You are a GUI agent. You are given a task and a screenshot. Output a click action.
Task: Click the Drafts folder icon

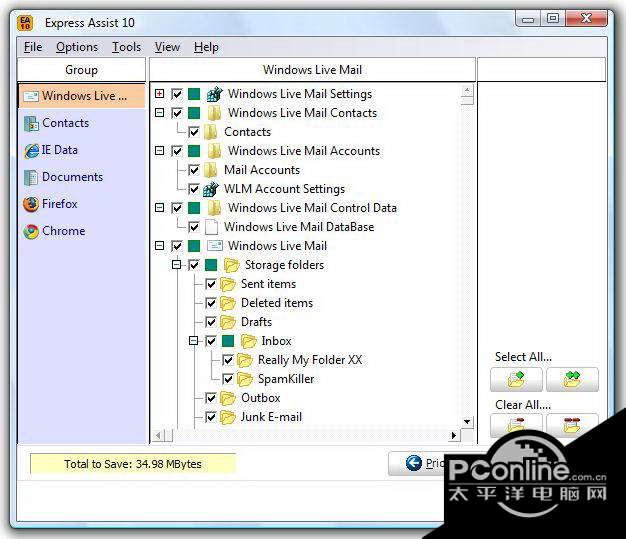(228, 322)
